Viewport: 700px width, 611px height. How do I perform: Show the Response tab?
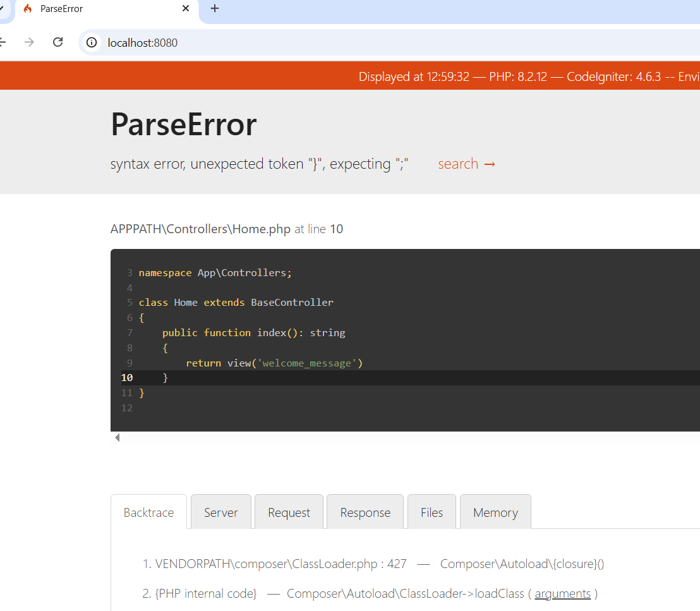pos(365,512)
